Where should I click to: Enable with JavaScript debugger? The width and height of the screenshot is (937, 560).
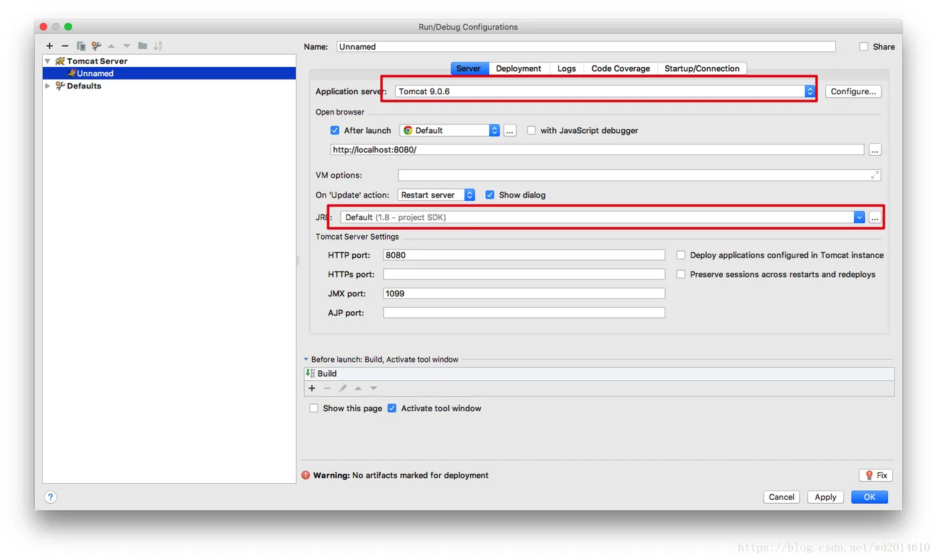click(x=531, y=130)
